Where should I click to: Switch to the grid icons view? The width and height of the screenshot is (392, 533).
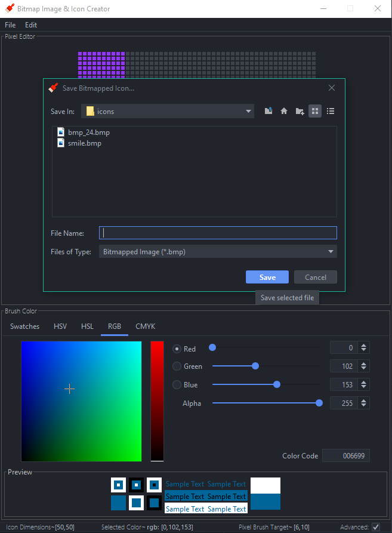[315, 111]
